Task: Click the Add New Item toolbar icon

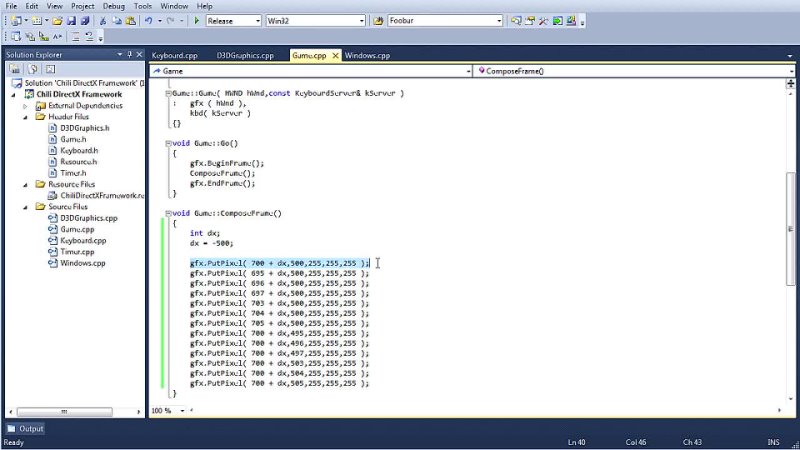Action: [37, 21]
